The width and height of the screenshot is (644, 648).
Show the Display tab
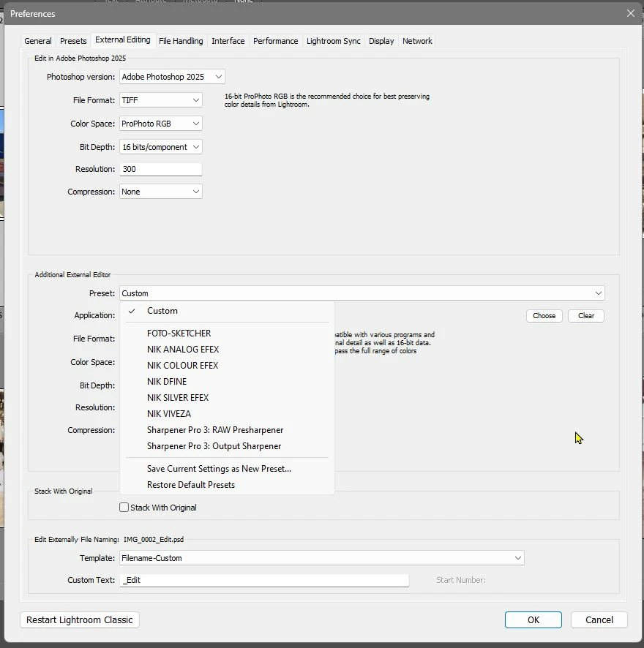tap(381, 41)
